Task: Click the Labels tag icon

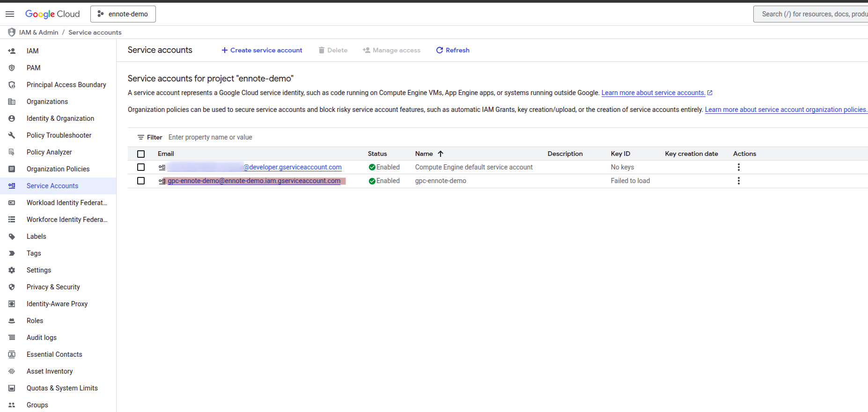Action: 12,236
